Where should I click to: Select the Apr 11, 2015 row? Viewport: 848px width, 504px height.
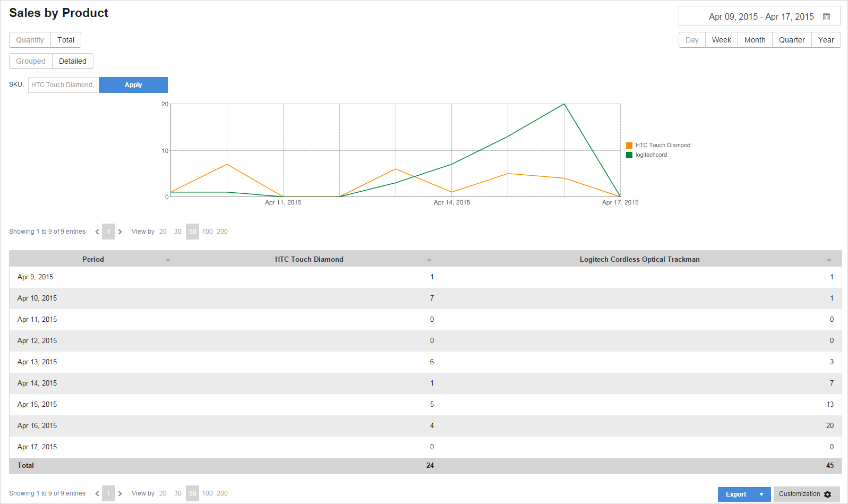(425, 320)
